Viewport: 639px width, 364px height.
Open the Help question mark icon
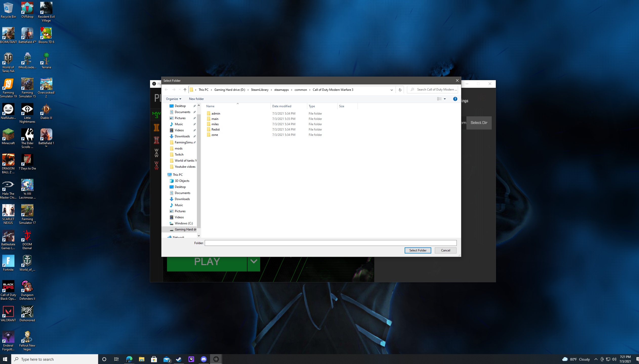pos(455,99)
